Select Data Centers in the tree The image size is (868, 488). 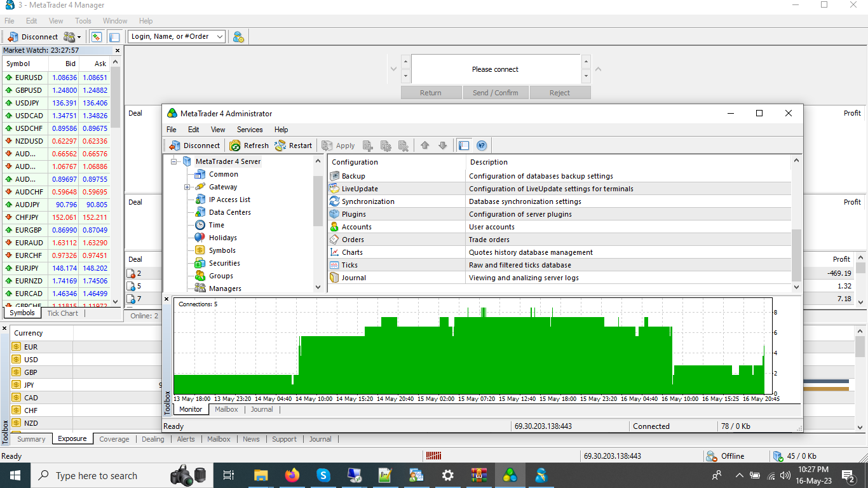tap(229, 212)
